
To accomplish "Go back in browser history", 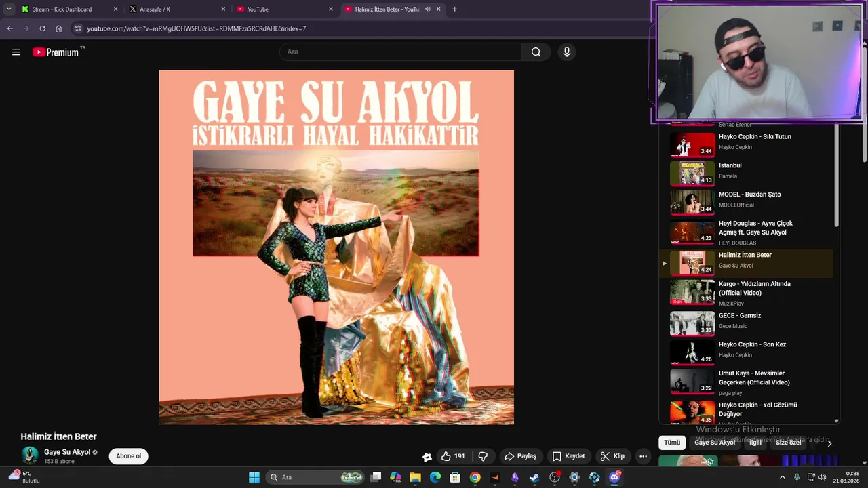I will click(9, 28).
